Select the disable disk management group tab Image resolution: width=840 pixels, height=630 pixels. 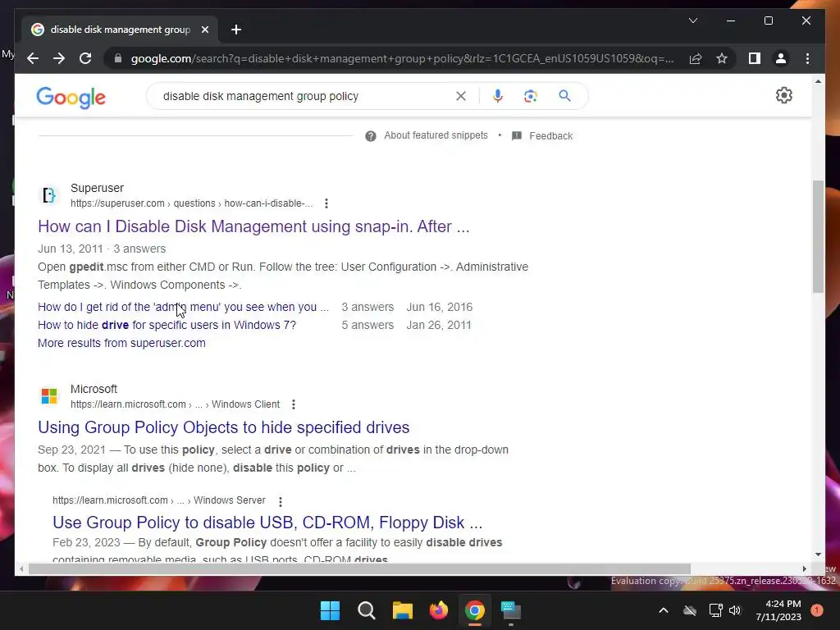click(120, 30)
